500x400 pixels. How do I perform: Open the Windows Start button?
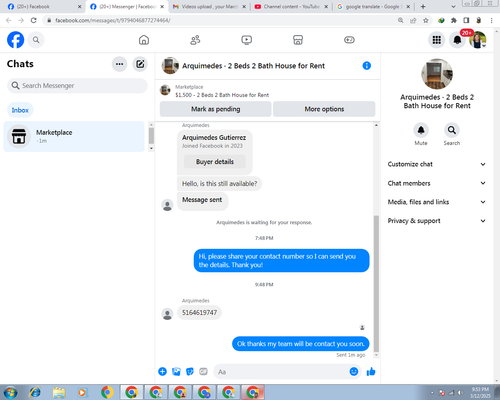pos(10,392)
